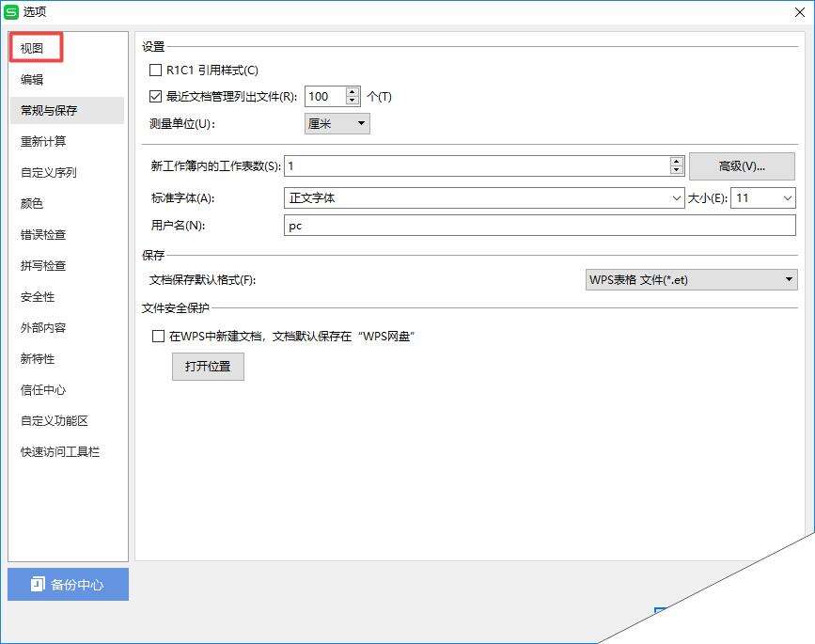The width and height of the screenshot is (815, 644).
Task: Uncheck 最近文档管理列出文件 checkbox
Action: [x=155, y=96]
